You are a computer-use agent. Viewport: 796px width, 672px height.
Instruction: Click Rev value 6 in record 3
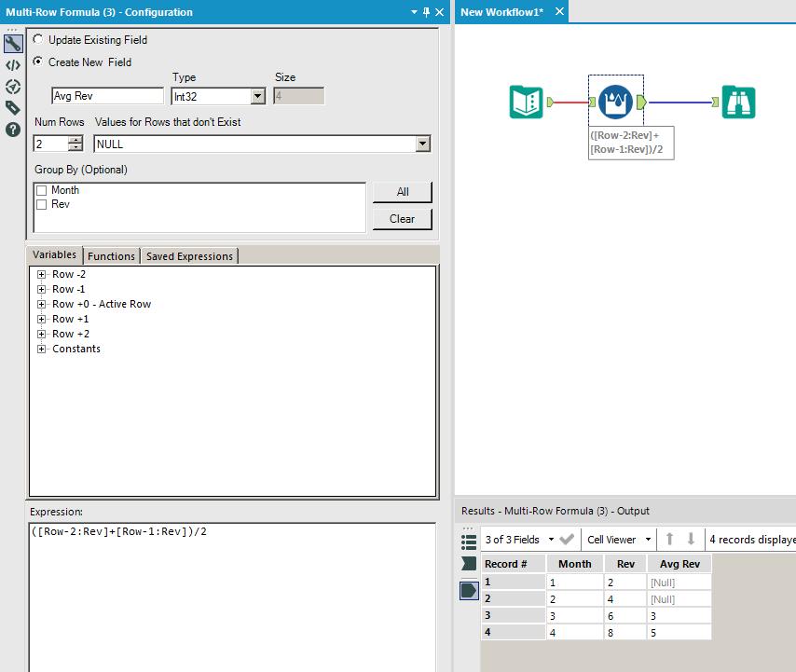(625, 616)
